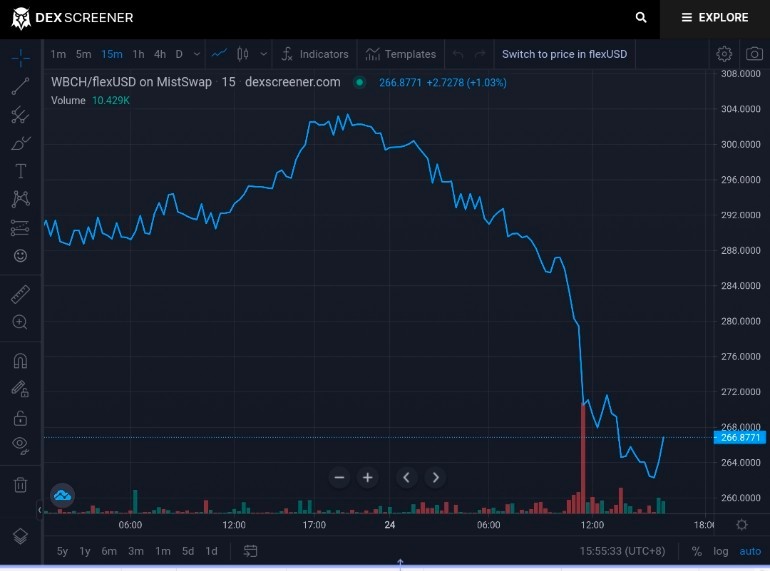The height and width of the screenshot is (571, 770).
Task: Open the Indicators panel
Action: coord(315,54)
